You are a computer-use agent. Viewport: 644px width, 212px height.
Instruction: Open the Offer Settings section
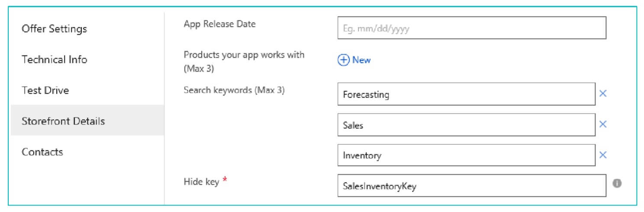55,29
